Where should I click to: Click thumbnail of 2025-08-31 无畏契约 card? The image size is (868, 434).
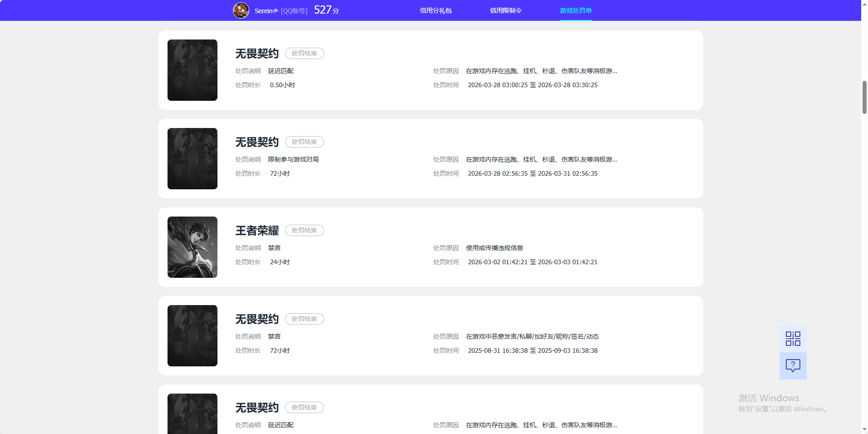[192, 335]
